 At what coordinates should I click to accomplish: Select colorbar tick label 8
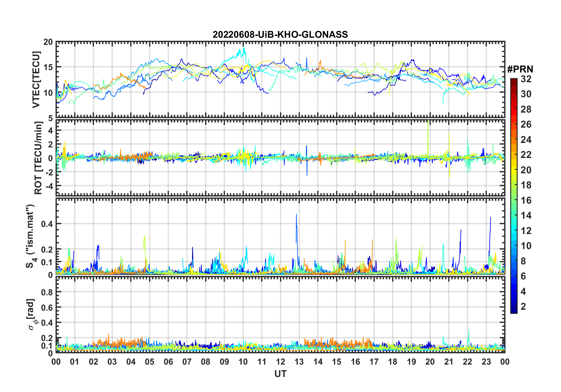523,261
